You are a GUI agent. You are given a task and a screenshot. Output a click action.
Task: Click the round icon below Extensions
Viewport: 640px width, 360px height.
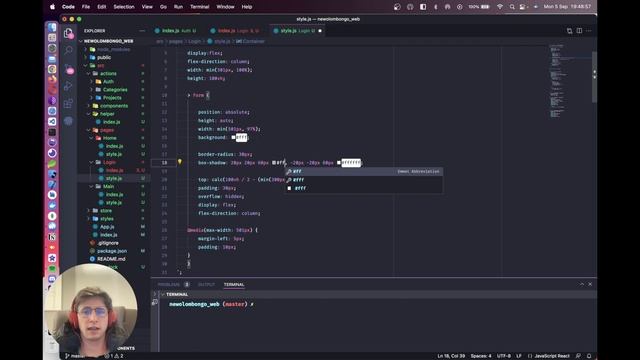tap(68, 121)
